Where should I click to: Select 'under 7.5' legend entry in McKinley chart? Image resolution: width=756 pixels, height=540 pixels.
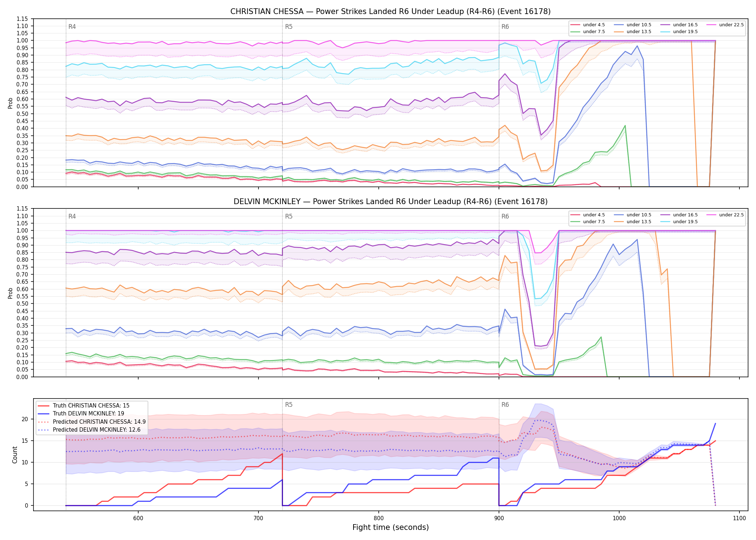[588, 222]
